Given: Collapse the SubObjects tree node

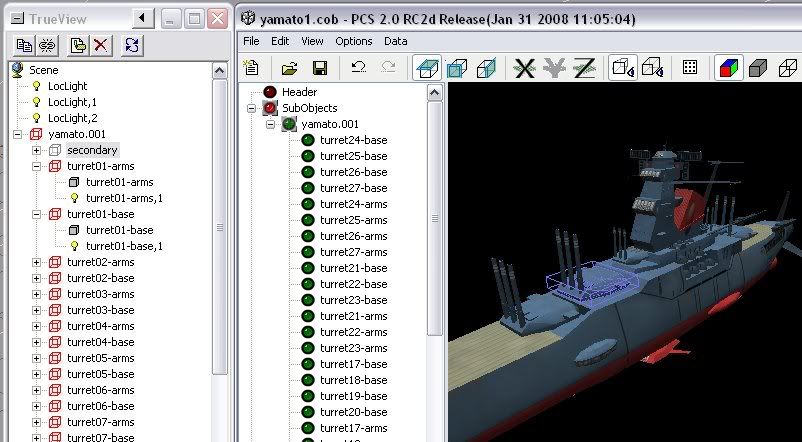Looking at the screenshot, I should tap(254, 108).
